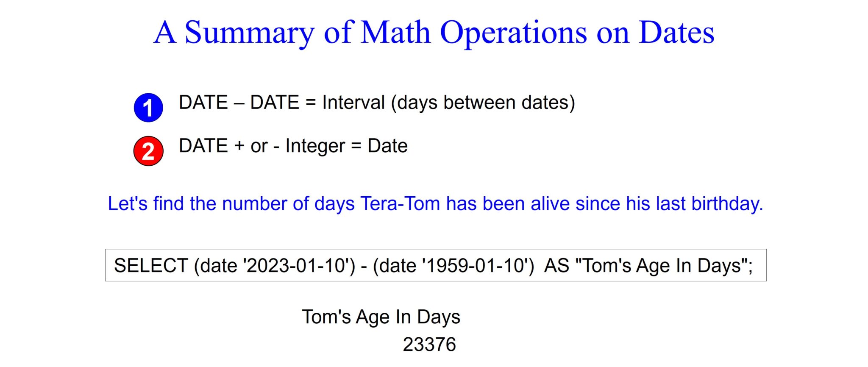Click the word "Dates" in the title
This screenshot has height=367, width=868.
pos(676,32)
